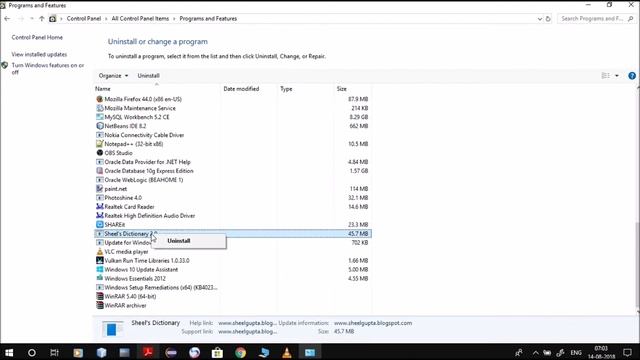Go up one level with up arrow
Image resolution: width=640 pixels, height=360 pixels.
pos(41,19)
